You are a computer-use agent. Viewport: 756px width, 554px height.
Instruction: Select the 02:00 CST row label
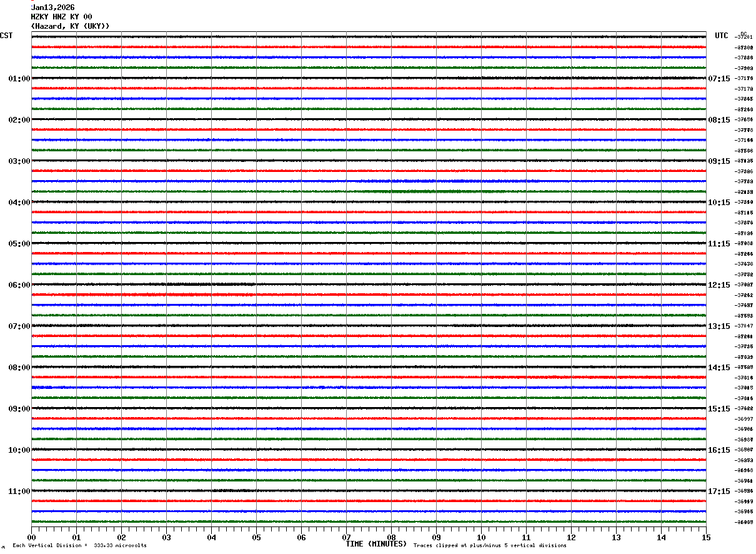pos(19,120)
